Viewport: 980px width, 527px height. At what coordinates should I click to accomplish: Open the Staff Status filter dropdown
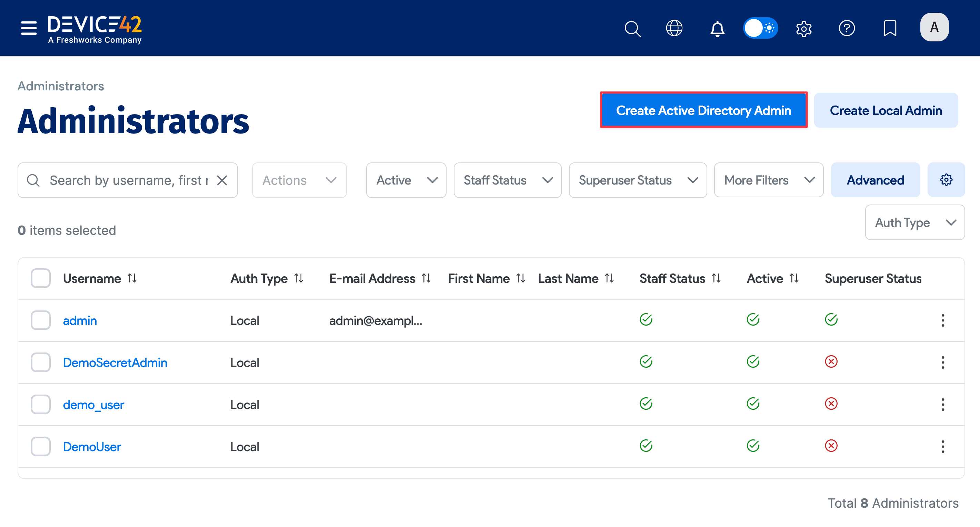coord(508,180)
